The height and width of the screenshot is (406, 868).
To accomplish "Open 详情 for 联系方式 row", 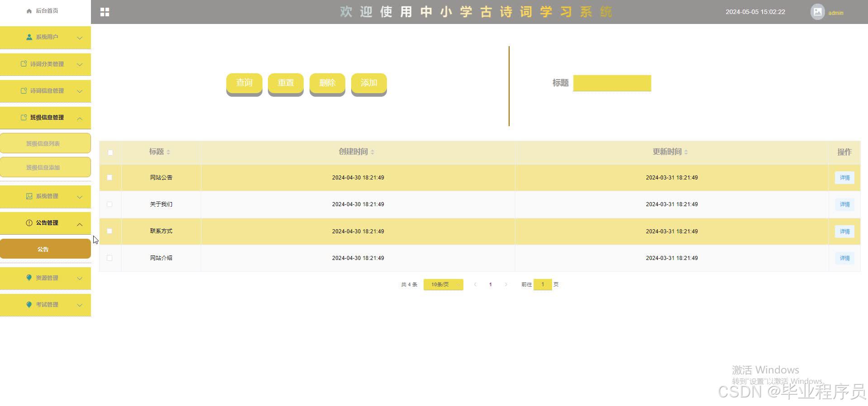I will click(x=844, y=231).
